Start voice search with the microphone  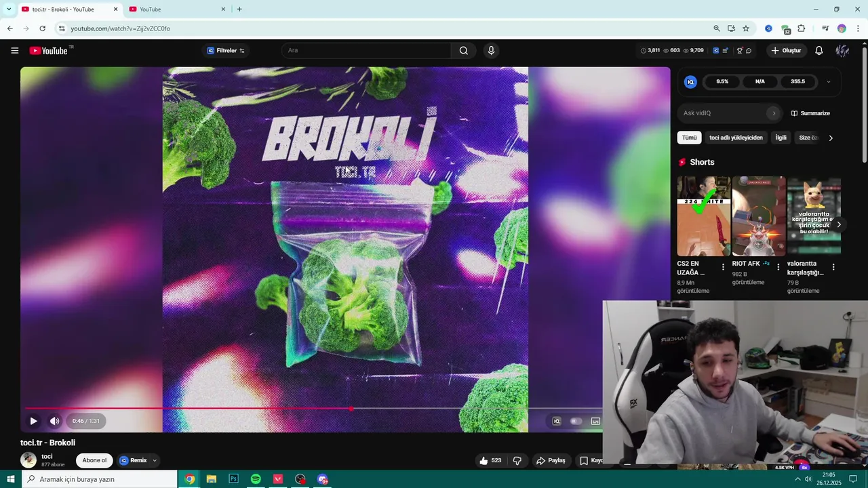click(x=491, y=51)
